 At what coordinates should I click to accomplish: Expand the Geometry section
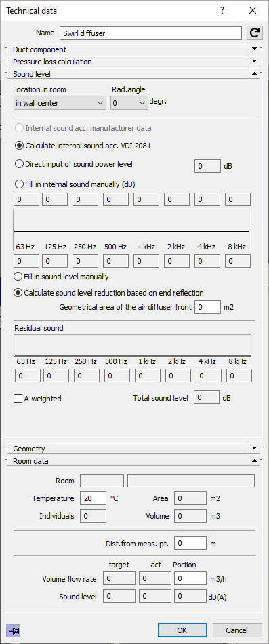(255, 449)
